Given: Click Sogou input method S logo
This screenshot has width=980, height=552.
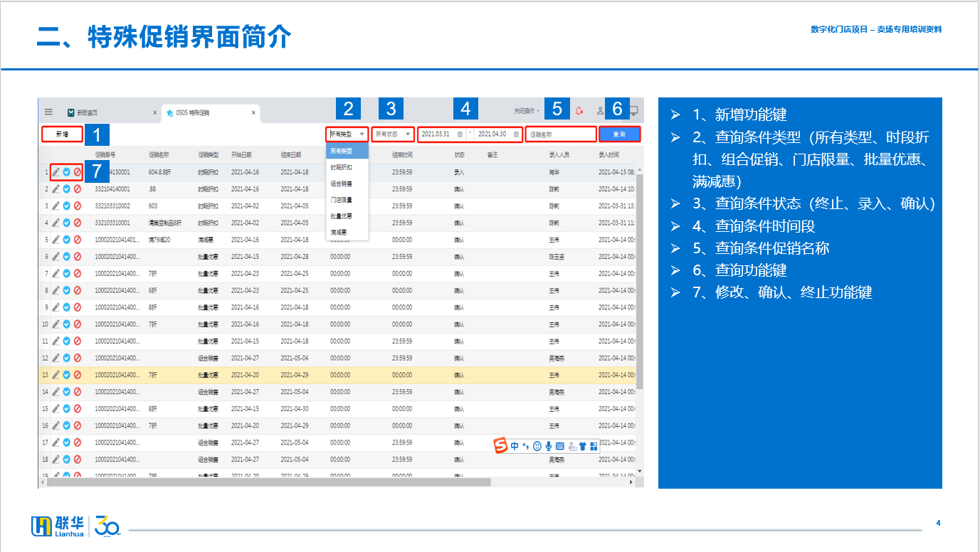Looking at the screenshot, I should point(500,445).
